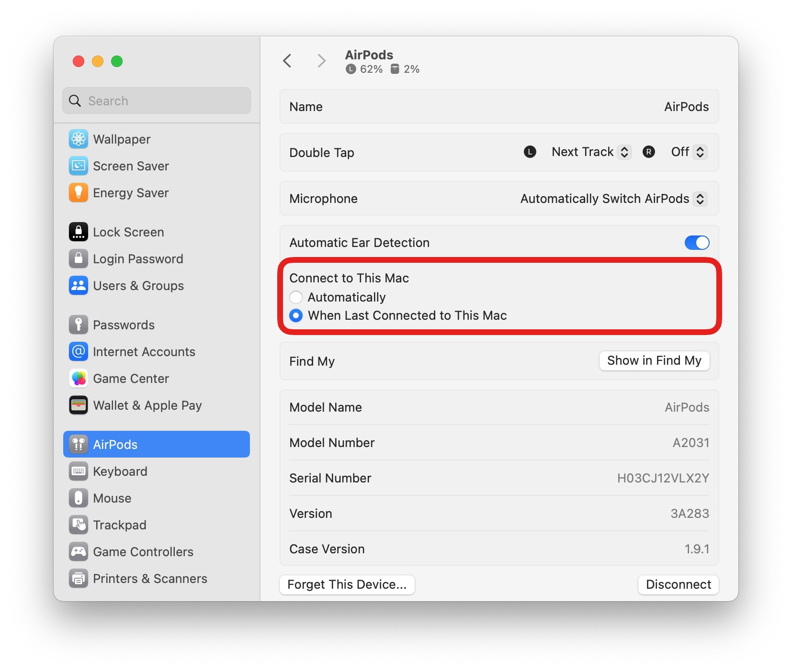Go back with the left chevron arrow

(x=287, y=61)
